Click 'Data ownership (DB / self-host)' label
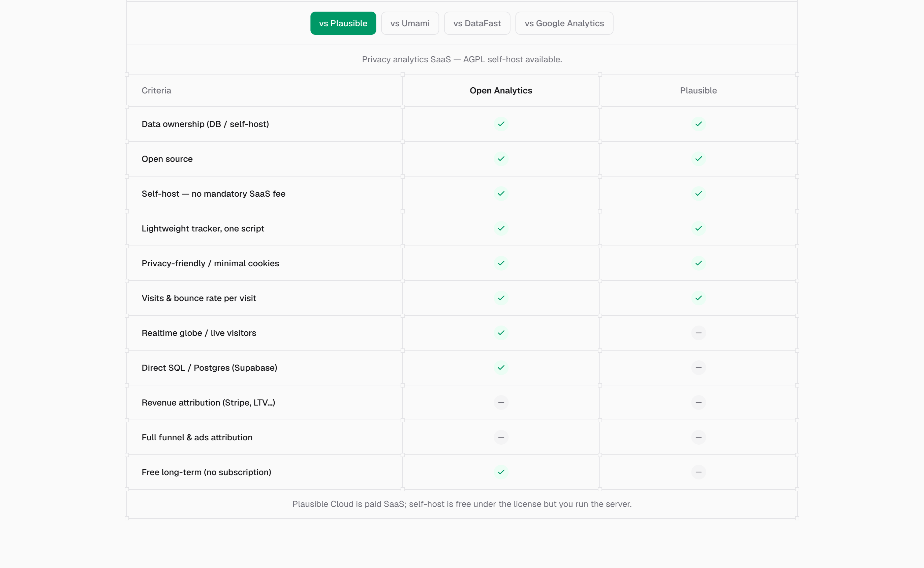924x568 pixels. click(205, 124)
